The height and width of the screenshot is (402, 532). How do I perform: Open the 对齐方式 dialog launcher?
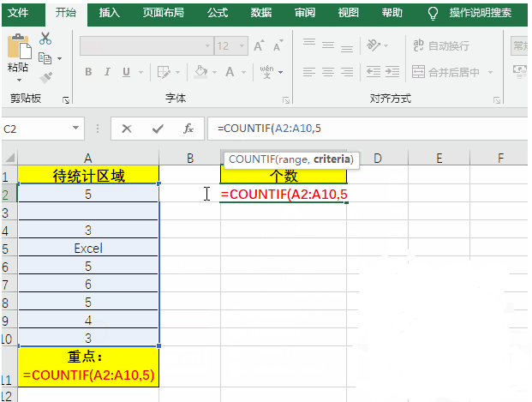(x=497, y=100)
